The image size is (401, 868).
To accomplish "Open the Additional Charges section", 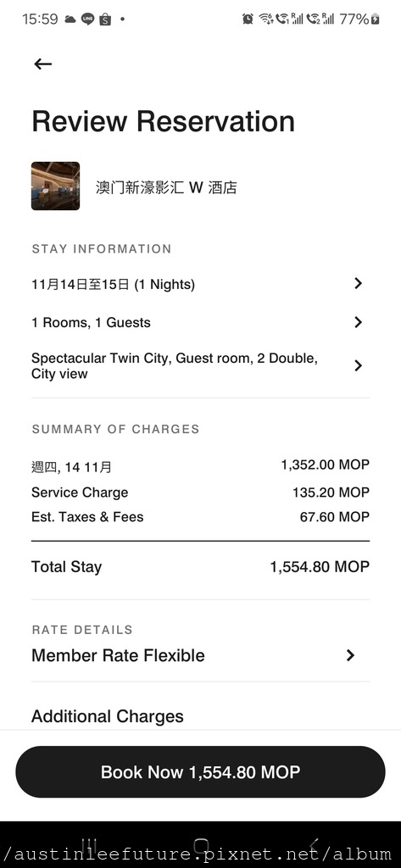I will (x=108, y=716).
